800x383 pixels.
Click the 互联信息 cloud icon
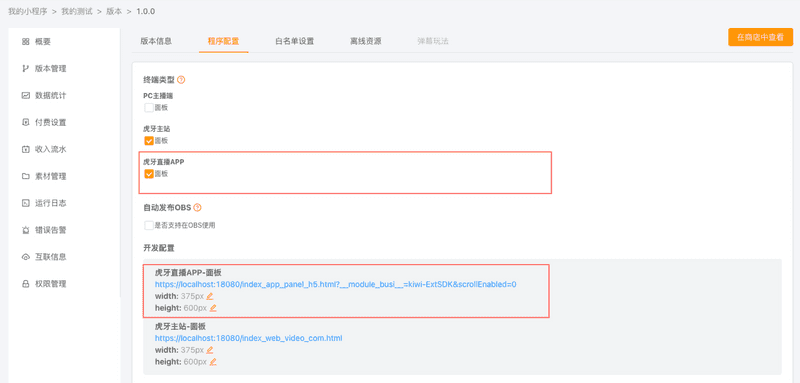tap(25, 257)
